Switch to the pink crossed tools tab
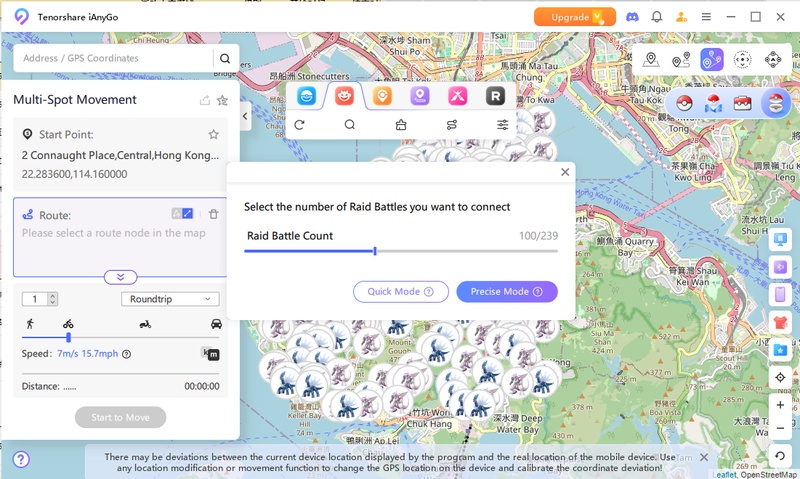Viewport: 800px width, 479px height. click(458, 96)
